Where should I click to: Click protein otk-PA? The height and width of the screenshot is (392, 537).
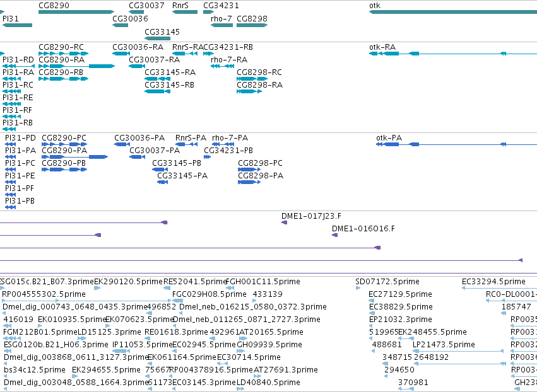click(389, 138)
